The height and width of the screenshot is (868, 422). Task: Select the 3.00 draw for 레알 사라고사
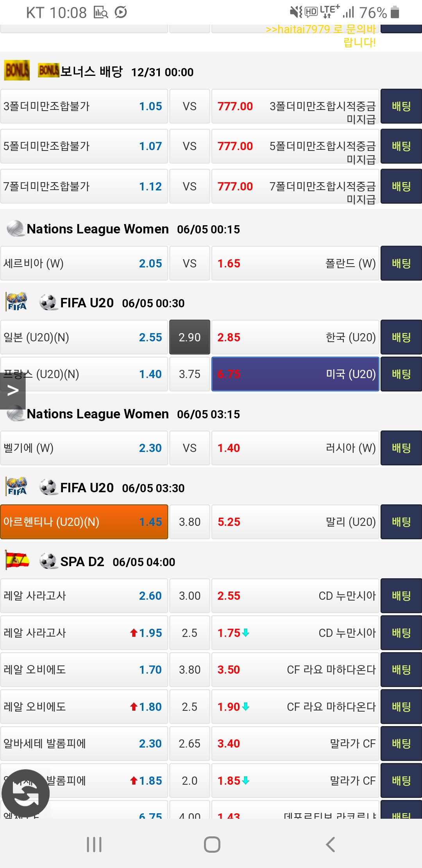(190, 596)
